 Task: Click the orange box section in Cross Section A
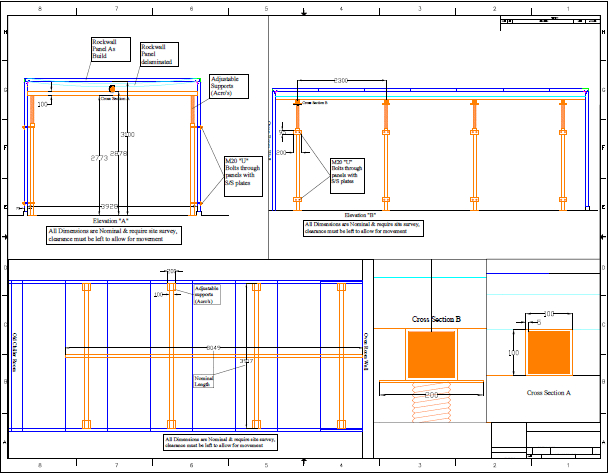click(x=549, y=352)
